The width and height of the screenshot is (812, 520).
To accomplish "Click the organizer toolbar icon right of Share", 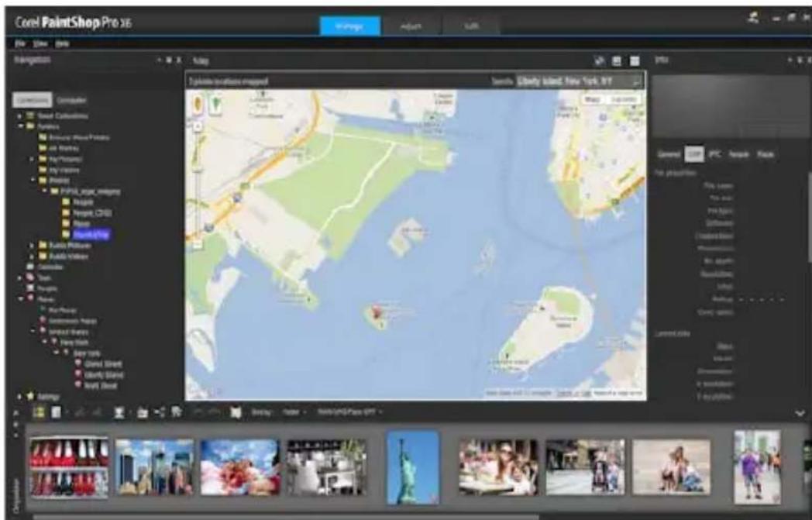I will [x=177, y=412].
